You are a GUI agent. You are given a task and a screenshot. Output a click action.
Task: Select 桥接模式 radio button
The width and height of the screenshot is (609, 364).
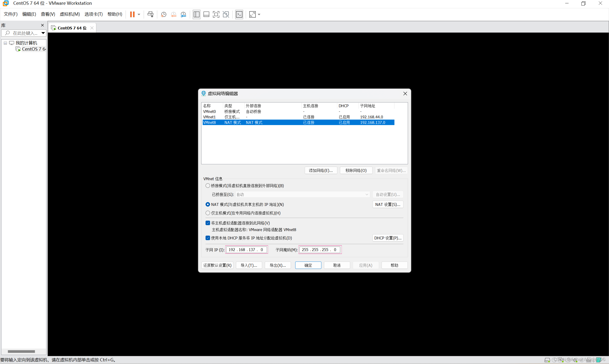click(208, 186)
